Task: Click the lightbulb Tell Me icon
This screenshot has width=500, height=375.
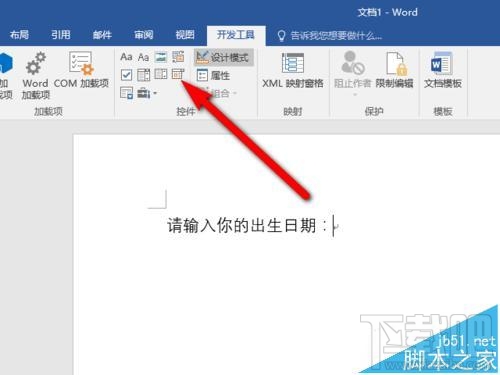Action: 281,35
